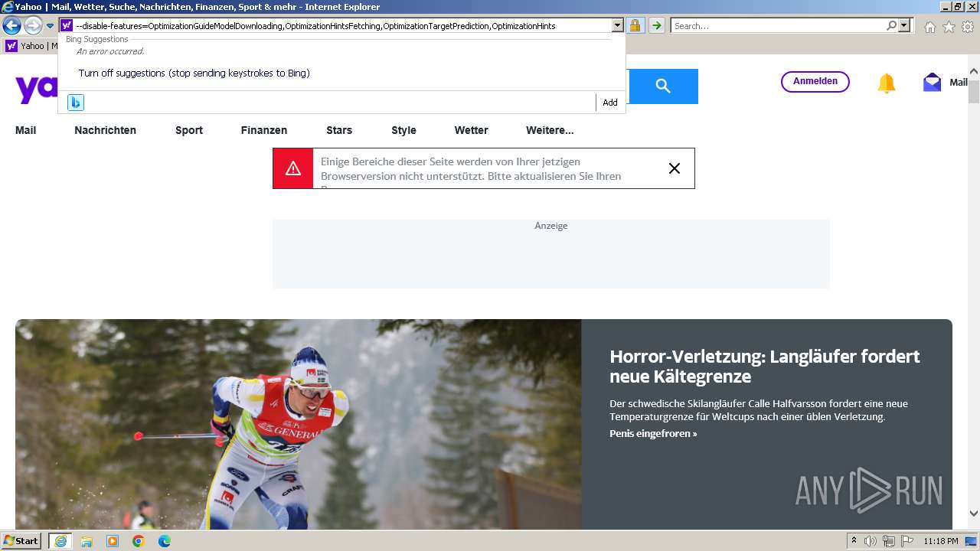Click the Yahoo favicon in address bar

67,25
